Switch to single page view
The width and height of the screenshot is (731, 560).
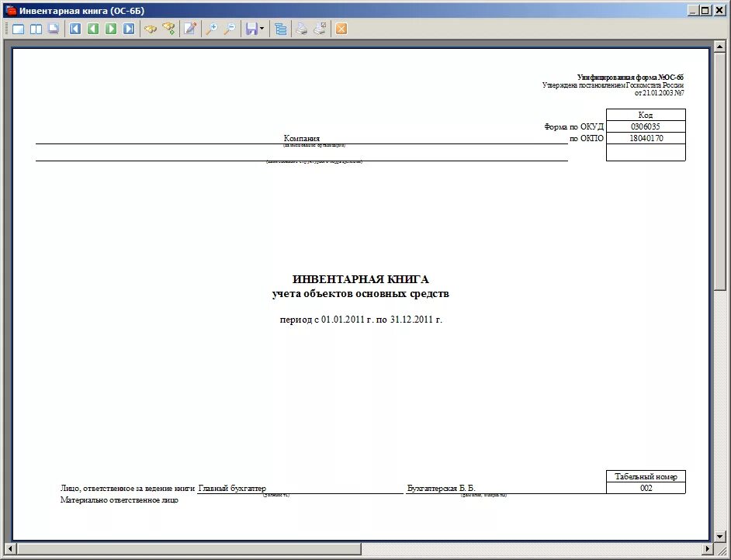pyautogui.click(x=18, y=29)
